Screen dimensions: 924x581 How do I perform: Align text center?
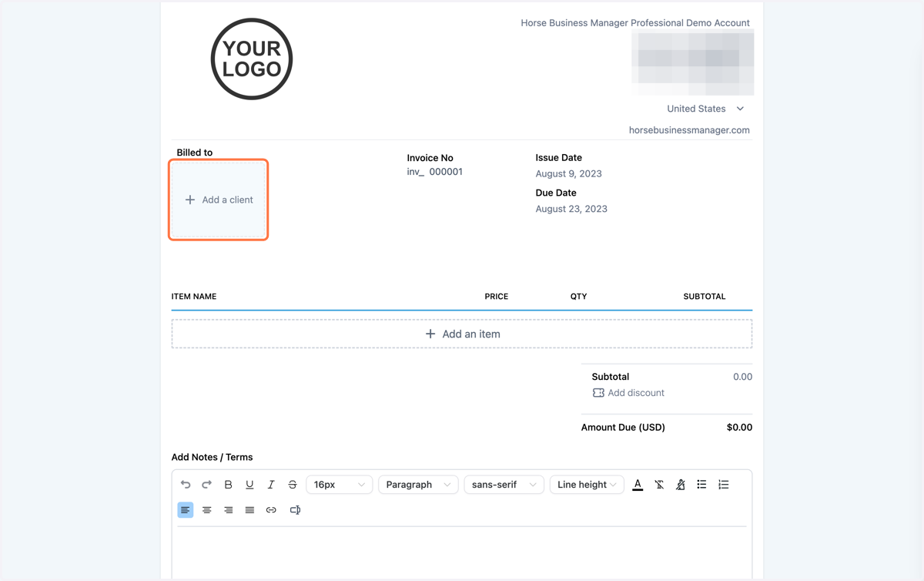[206, 510]
